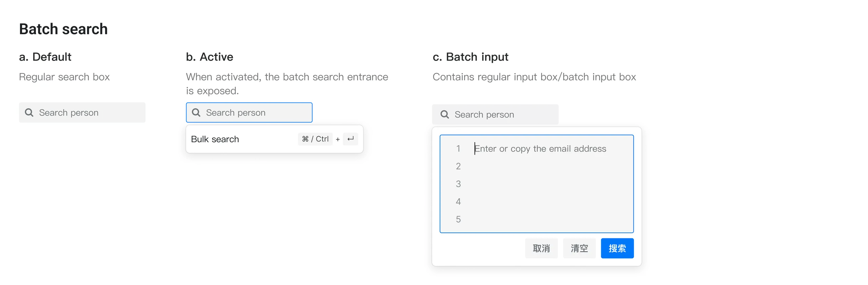Click line number 4 in the batch input
Image resolution: width=868 pixels, height=285 pixels.
click(x=458, y=202)
